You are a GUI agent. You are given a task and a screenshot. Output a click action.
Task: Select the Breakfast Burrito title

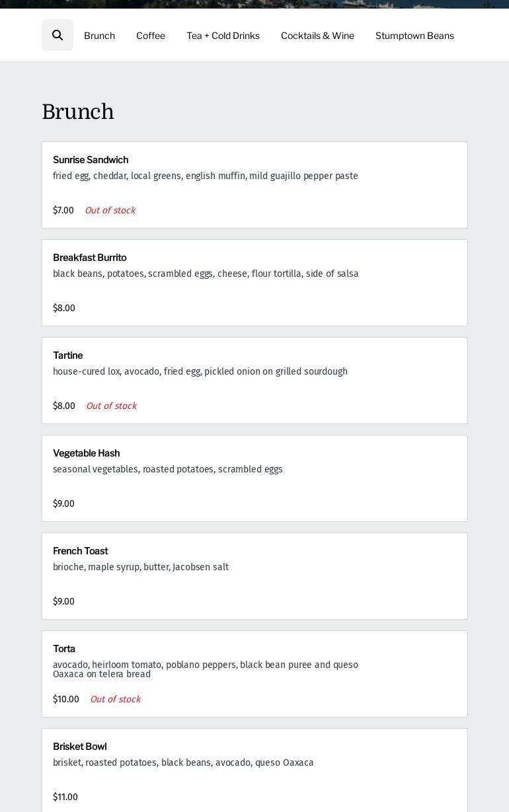[x=90, y=258]
